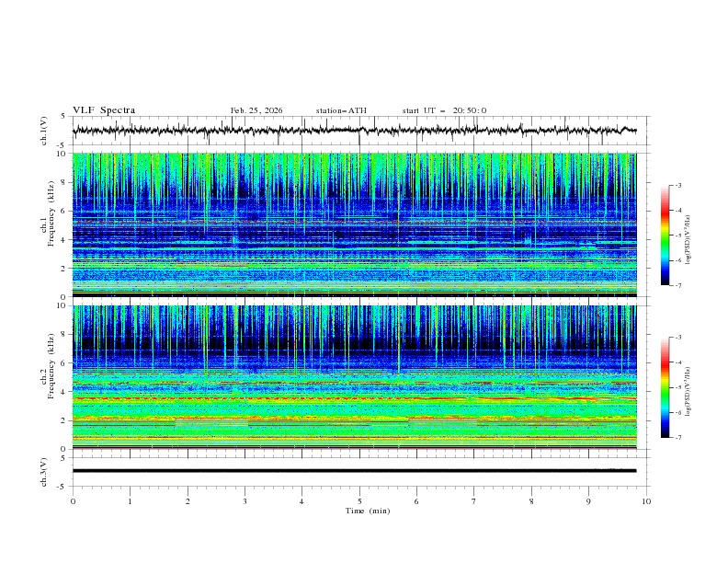Click the "station=ATH" header label

click(x=341, y=110)
